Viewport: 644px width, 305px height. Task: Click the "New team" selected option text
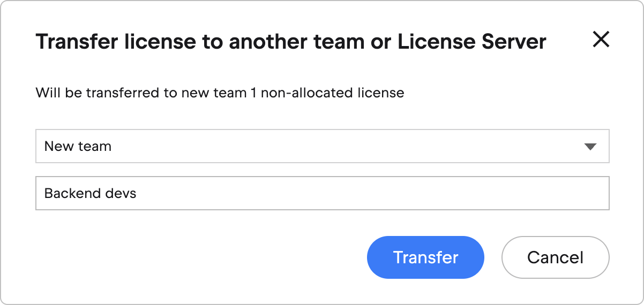(78, 146)
